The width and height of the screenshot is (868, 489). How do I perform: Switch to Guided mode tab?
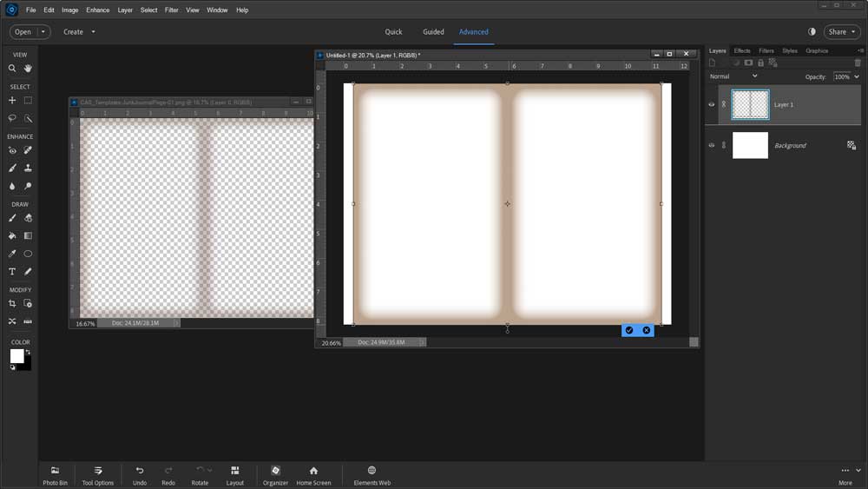[433, 31]
